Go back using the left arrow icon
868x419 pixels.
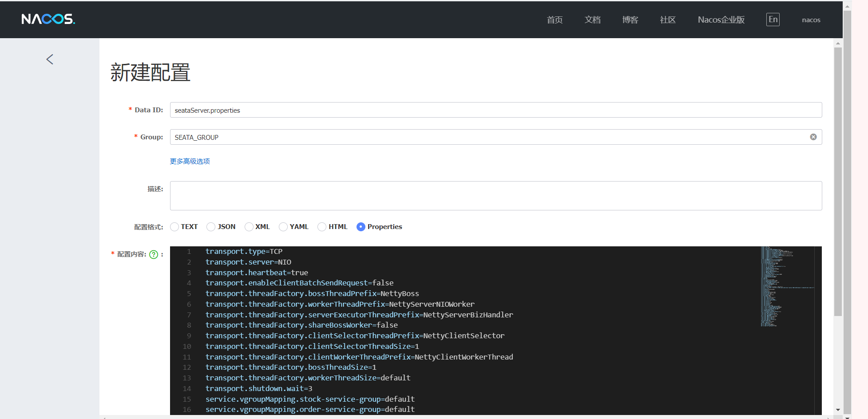tap(50, 59)
